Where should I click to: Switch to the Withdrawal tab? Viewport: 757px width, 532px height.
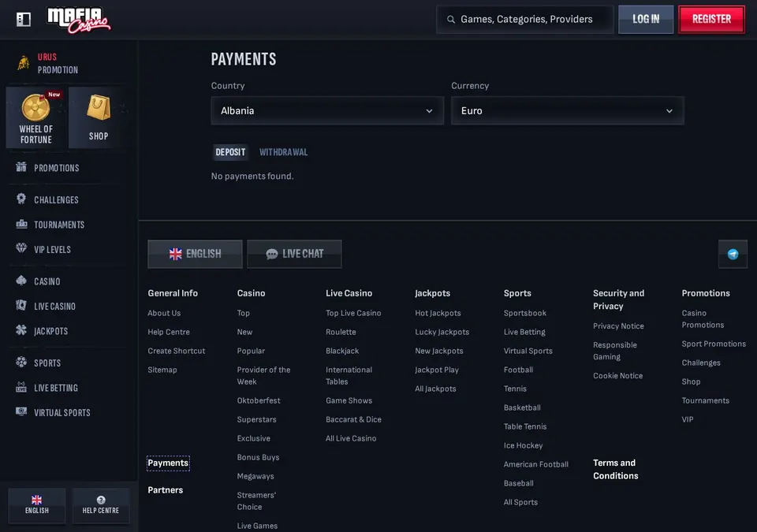click(x=283, y=152)
